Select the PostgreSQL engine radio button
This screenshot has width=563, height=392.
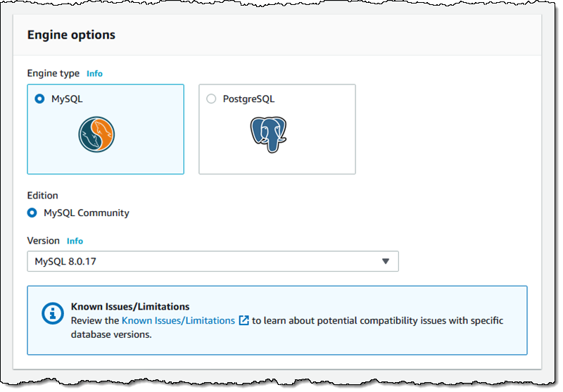[x=211, y=99]
